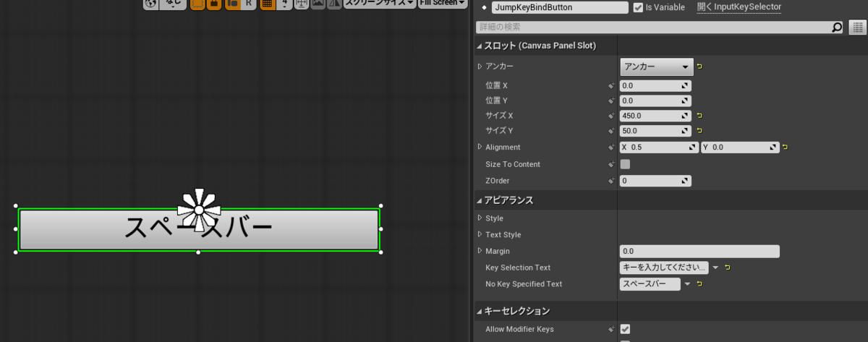
Task: Open InputKeySelector class link
Action: click(x=739, y=7)
